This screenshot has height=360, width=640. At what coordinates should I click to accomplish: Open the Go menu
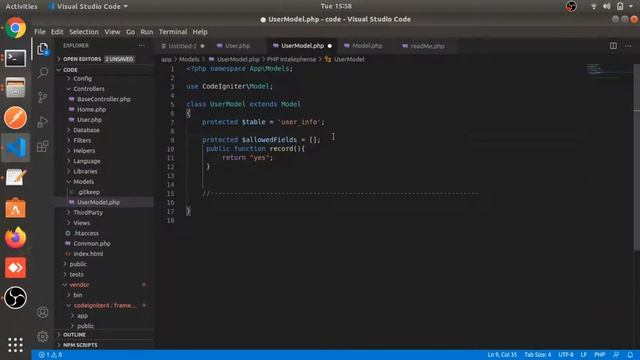click(130, 32)
